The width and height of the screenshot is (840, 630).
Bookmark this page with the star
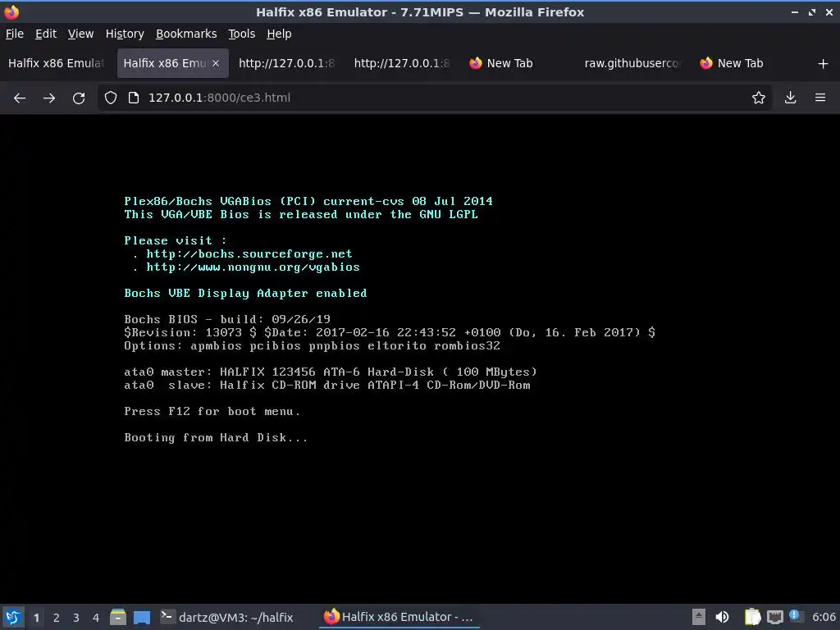(x=759, y=98)
